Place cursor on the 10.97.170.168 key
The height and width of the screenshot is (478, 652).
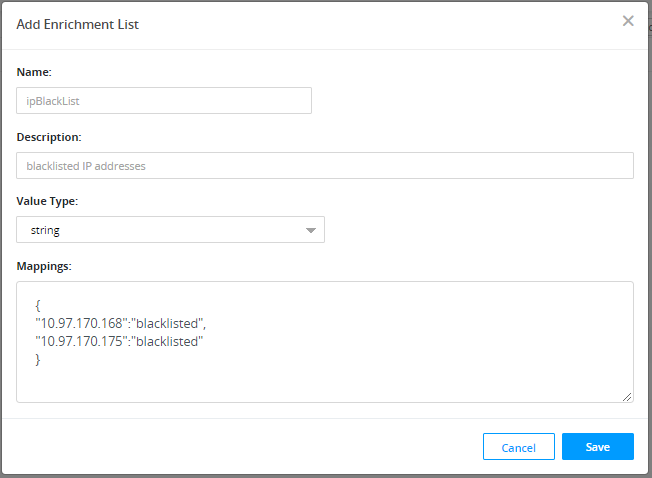(81, 323)
